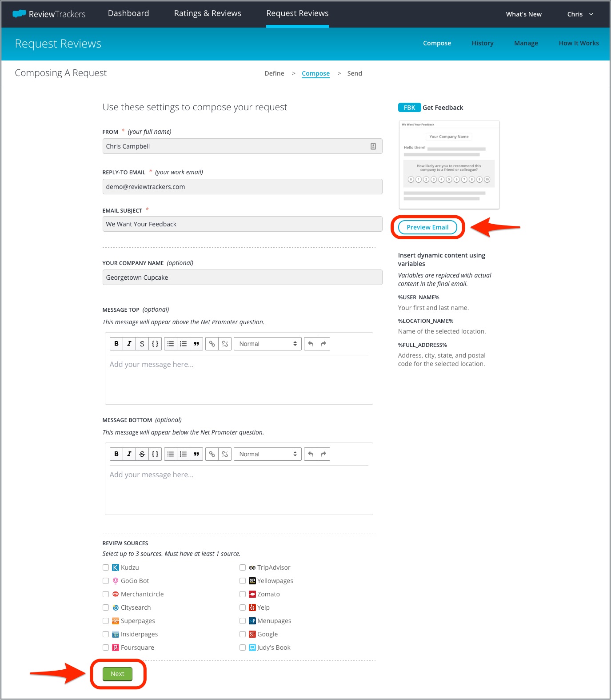Open Normal style dropdown in Message Top
Image resolution: width=611 pixels, height=700 pixels.
coord(268,344)
